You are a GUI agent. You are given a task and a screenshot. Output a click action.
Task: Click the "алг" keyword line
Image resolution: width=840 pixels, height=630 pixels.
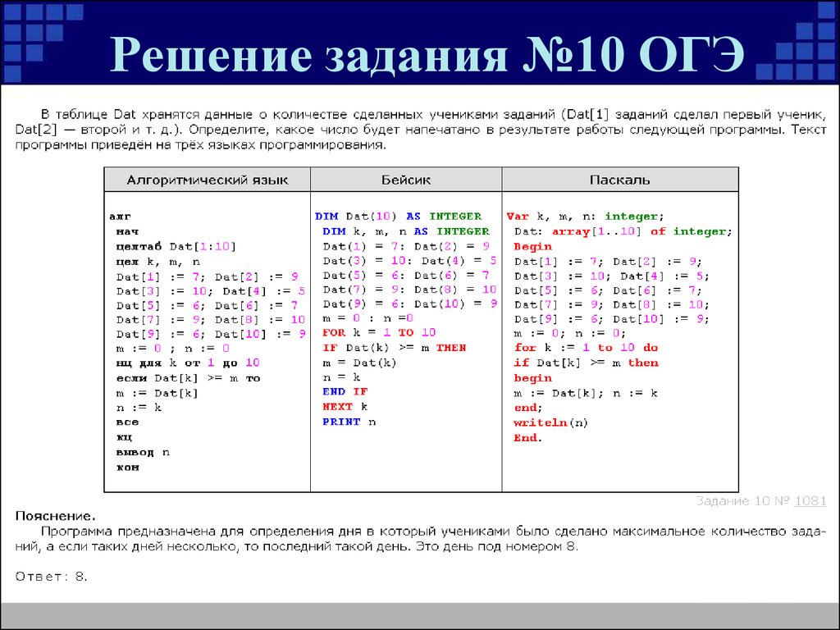pyautogui.click(x=120, y=217)
